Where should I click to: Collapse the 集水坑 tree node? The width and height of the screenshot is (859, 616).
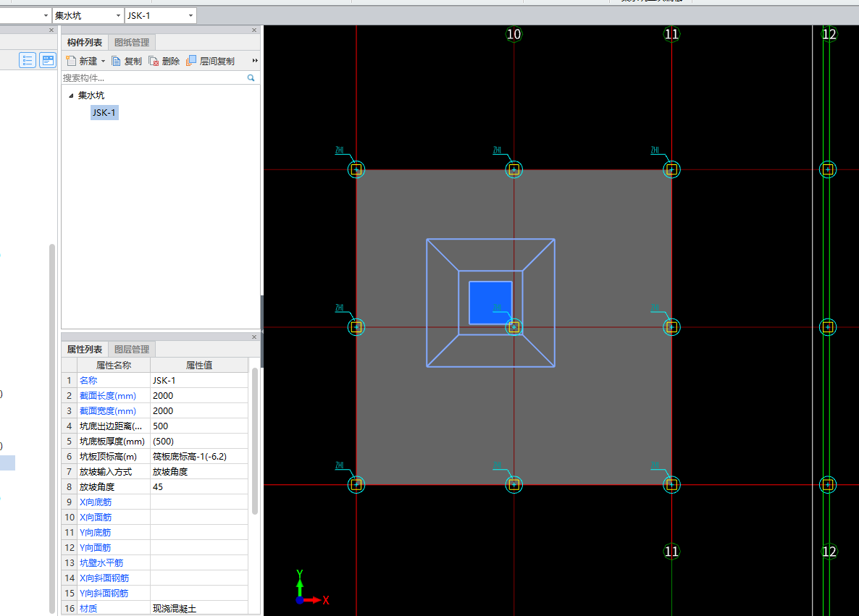click(x=71, y=96)
